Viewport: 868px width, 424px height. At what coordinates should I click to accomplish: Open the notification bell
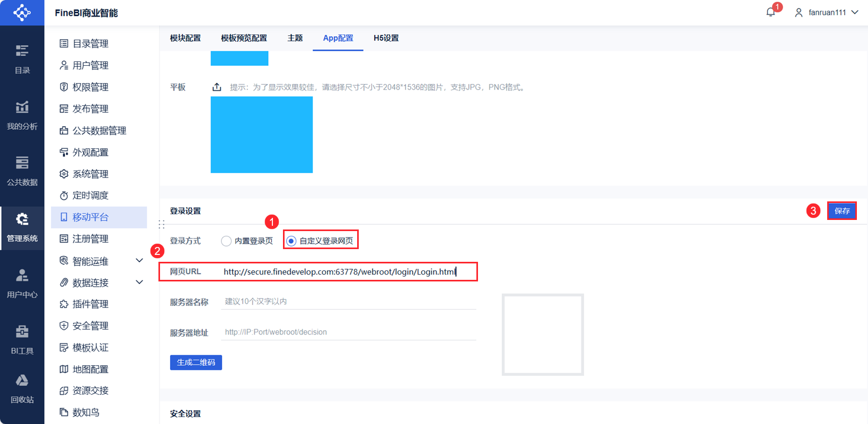[771, 12]
